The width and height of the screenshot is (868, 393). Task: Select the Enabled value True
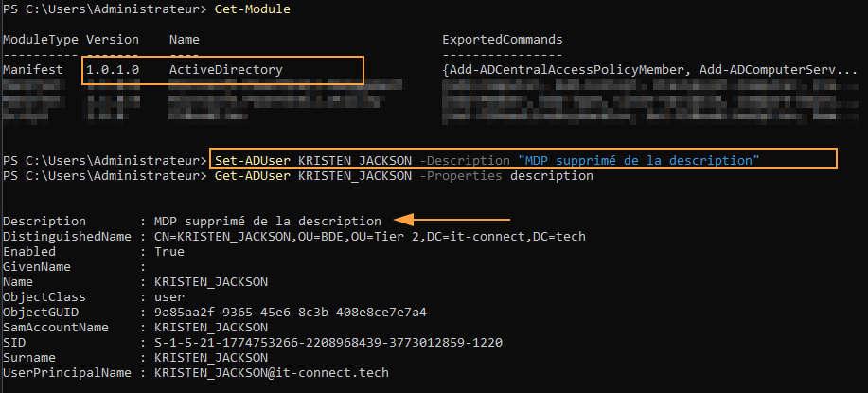(168, 251)
